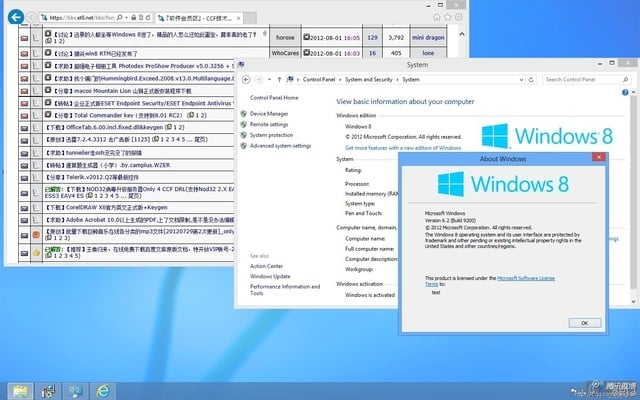Open CorelDRAW X6 Keygen thread
This screenshot has height=400, width=640.
[107, 207]
